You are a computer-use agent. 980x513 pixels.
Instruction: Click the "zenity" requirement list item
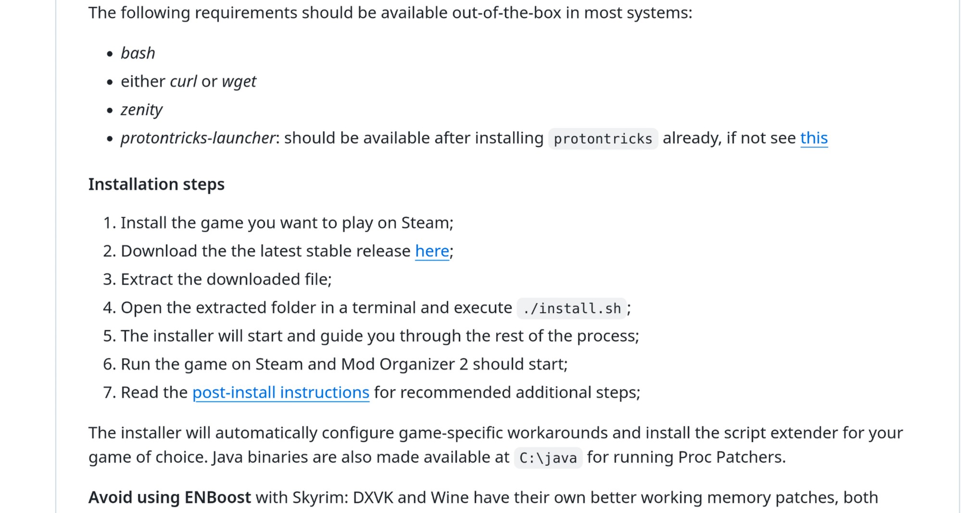point(141,110)
